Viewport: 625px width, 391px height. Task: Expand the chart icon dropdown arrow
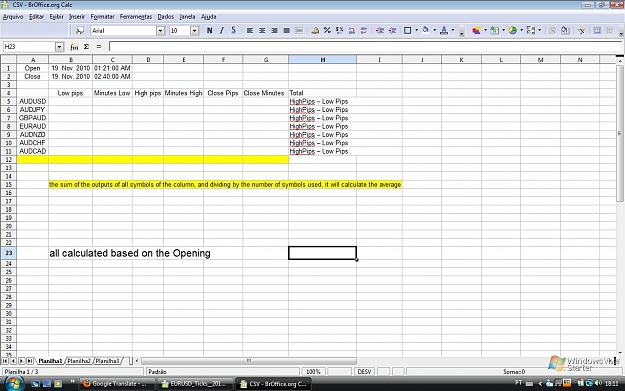521,30
